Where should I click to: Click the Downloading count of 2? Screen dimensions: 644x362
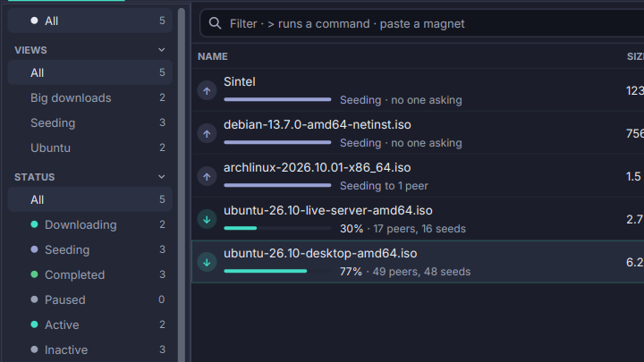click(x=162, y=224)
